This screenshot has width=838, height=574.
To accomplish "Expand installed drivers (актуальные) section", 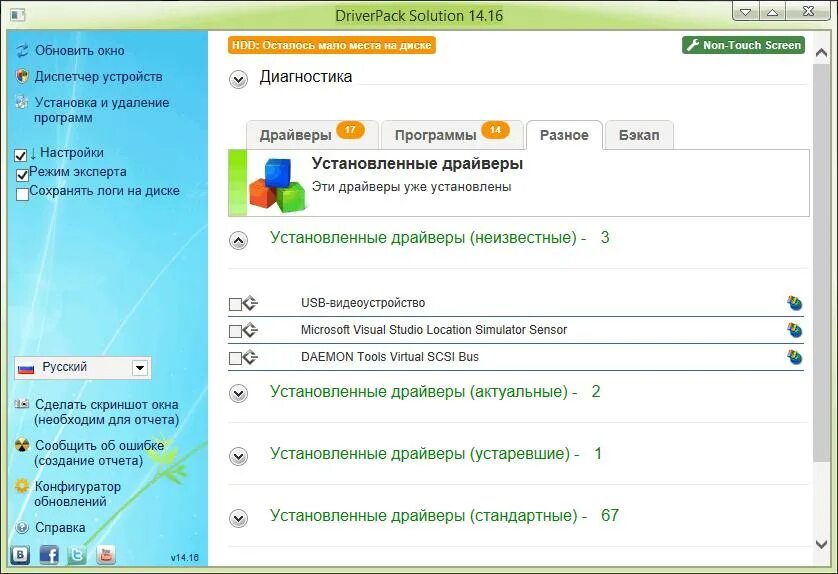I will click(238, 394).
